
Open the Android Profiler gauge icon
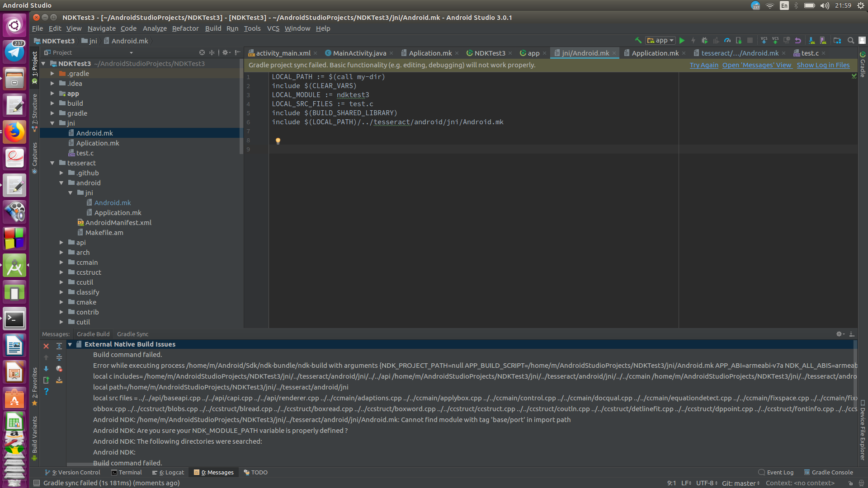[x=727, y=41]
